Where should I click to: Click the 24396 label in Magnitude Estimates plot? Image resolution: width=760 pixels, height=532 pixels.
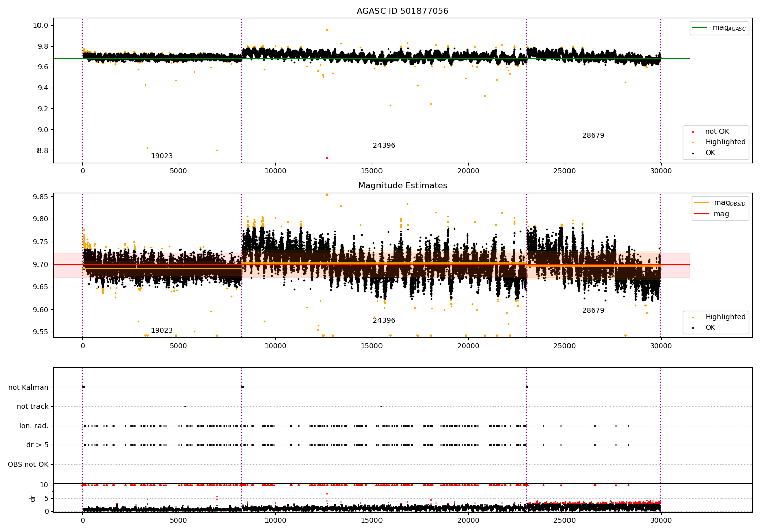pyautogui.click(x=384, y=321)
